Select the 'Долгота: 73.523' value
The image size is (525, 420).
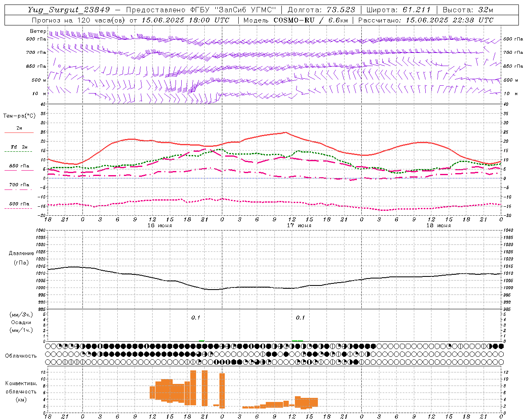click(322, 10)
